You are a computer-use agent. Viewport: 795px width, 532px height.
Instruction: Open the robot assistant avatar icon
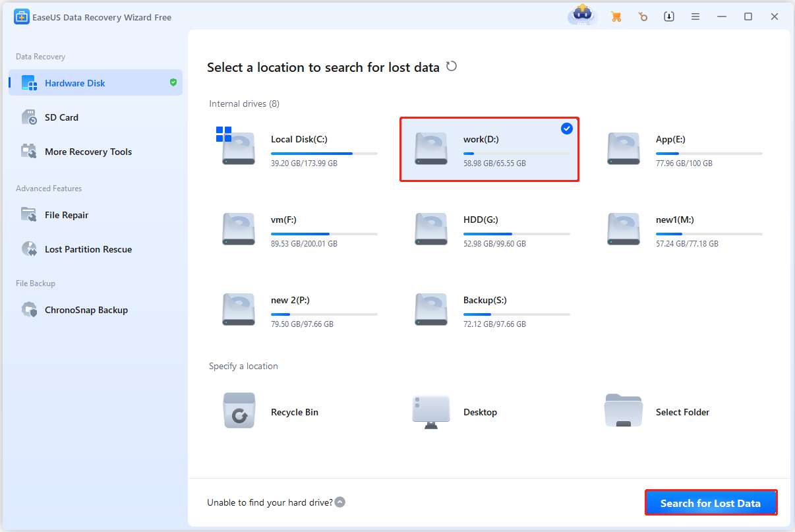(x=583, y=15)
